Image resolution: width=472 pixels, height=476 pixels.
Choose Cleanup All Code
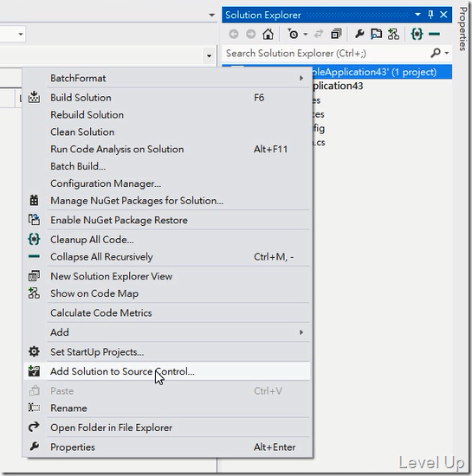[x=166, y=240]
